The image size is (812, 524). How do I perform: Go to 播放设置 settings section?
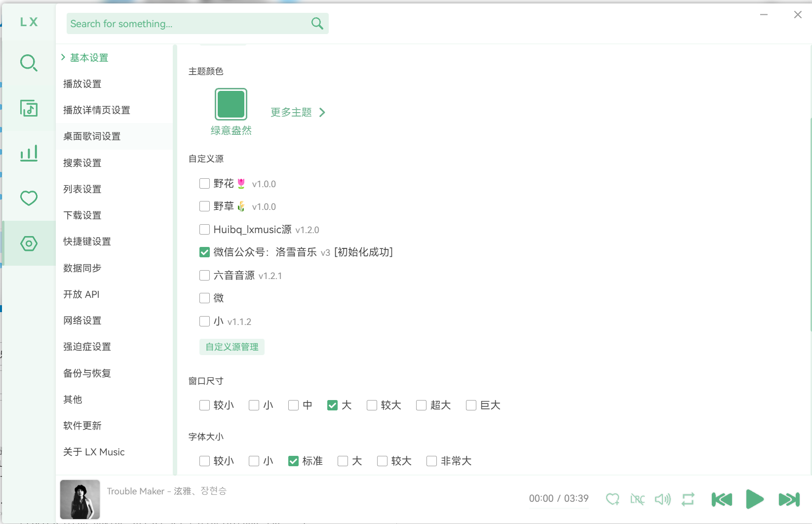coord(82,84)
